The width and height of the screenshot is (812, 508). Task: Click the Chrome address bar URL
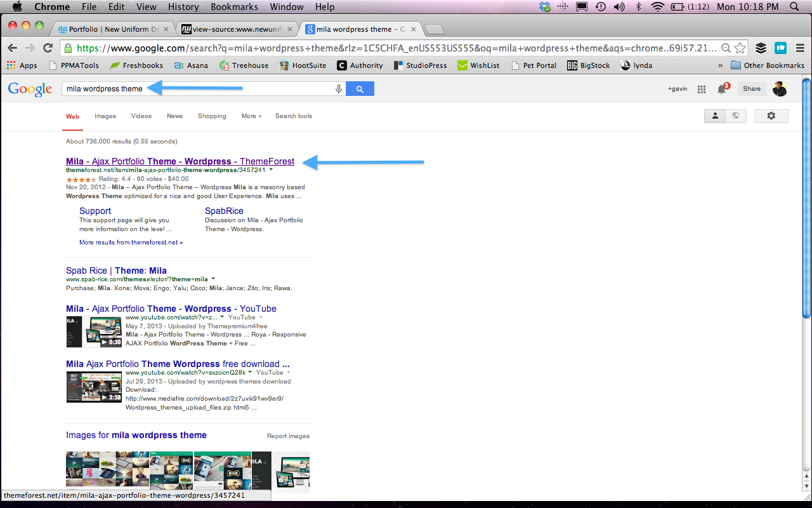[x=397, y=48]
